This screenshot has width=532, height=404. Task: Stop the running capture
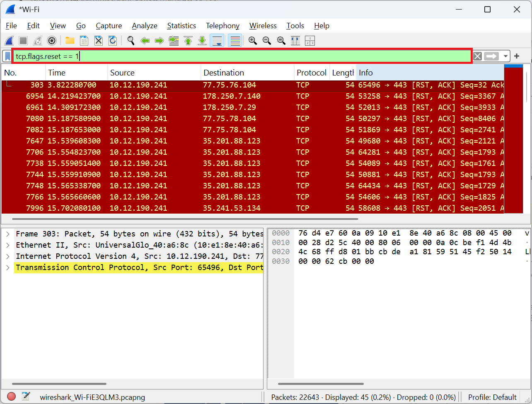(23, 40)
